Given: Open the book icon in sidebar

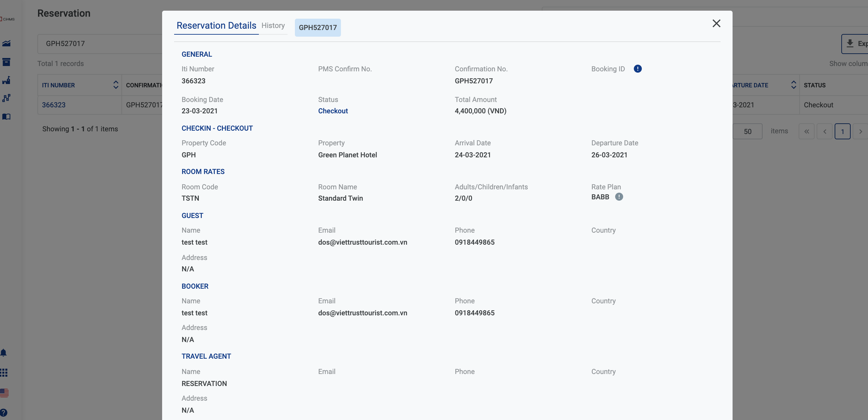Looking at the screenshot, I should (x=6, y=117).
